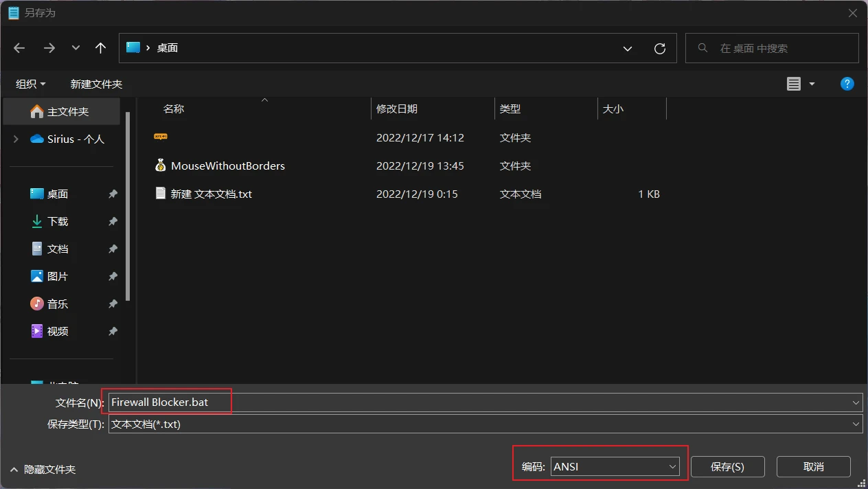Click the pin icon beside 文档
The width and height of the screenshot is (868, 489).
click(113, 249)
